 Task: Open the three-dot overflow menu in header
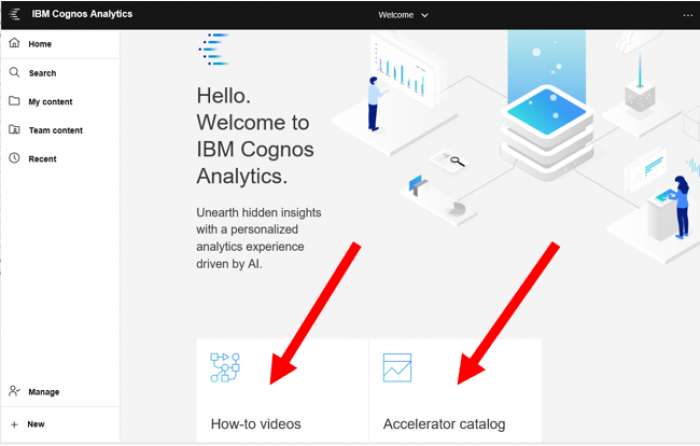(x=688, y=15)
